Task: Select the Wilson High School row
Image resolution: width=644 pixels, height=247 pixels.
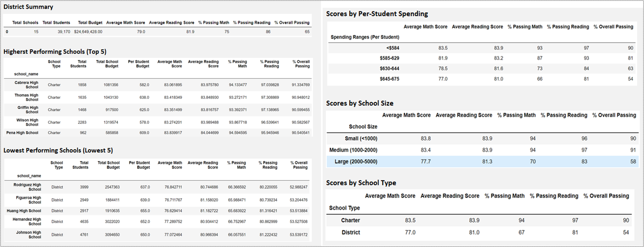Action: tap(158, 122)
